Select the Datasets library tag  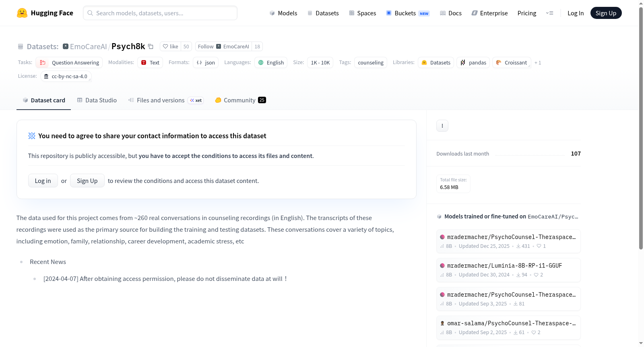(436, 62)
